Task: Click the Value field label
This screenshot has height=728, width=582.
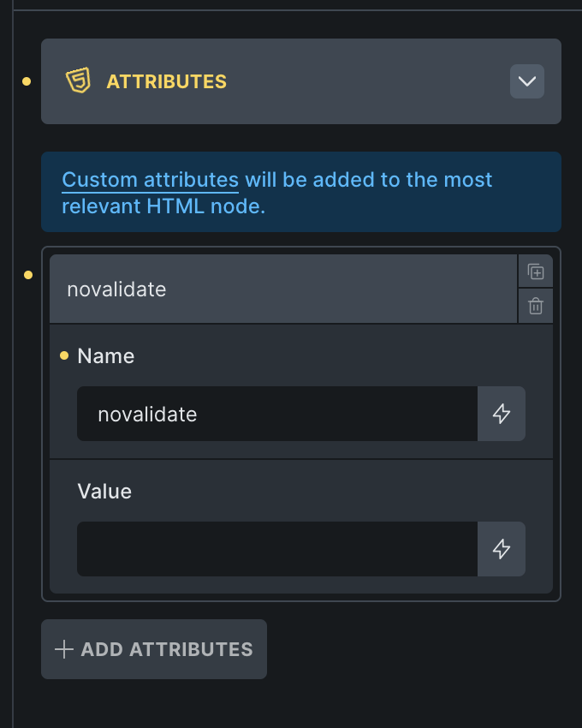Action: coord(104,491)
